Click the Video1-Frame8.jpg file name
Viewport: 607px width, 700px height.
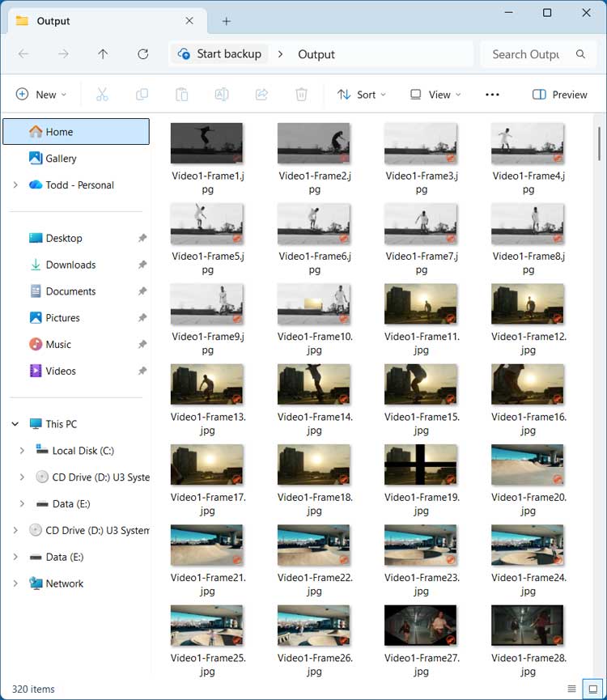point(528,263)
